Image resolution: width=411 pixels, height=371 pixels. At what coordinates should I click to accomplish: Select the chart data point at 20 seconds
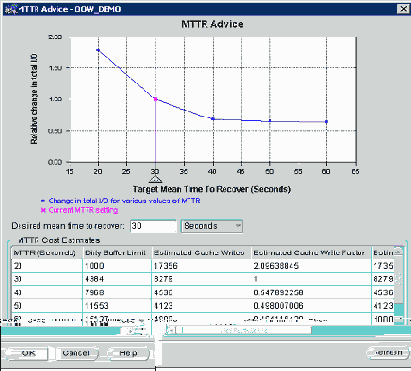[x=98, y=50]
